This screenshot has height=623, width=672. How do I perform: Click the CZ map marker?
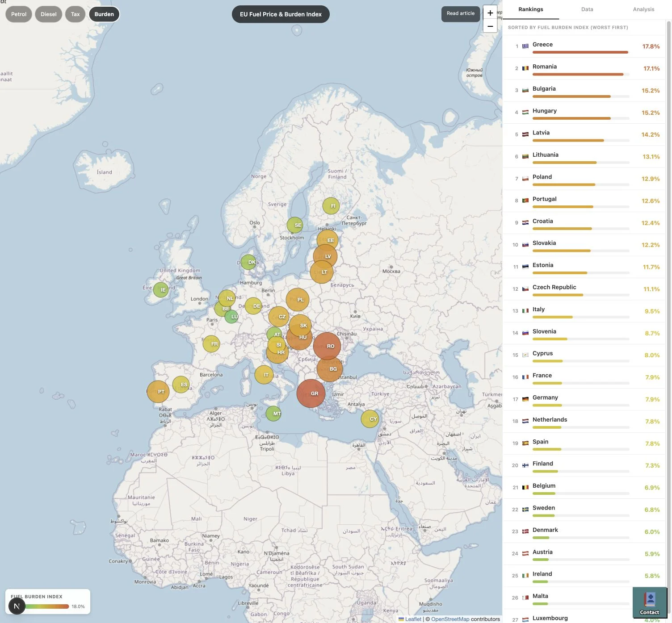(279, 317)
